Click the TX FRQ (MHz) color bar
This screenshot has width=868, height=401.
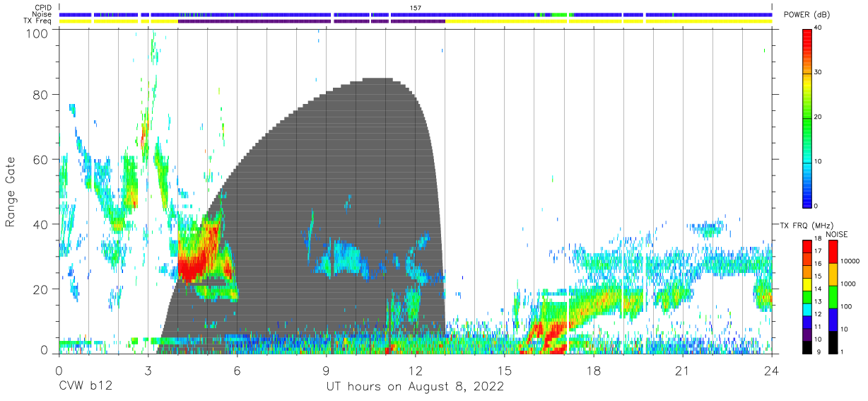click(808, 296)
